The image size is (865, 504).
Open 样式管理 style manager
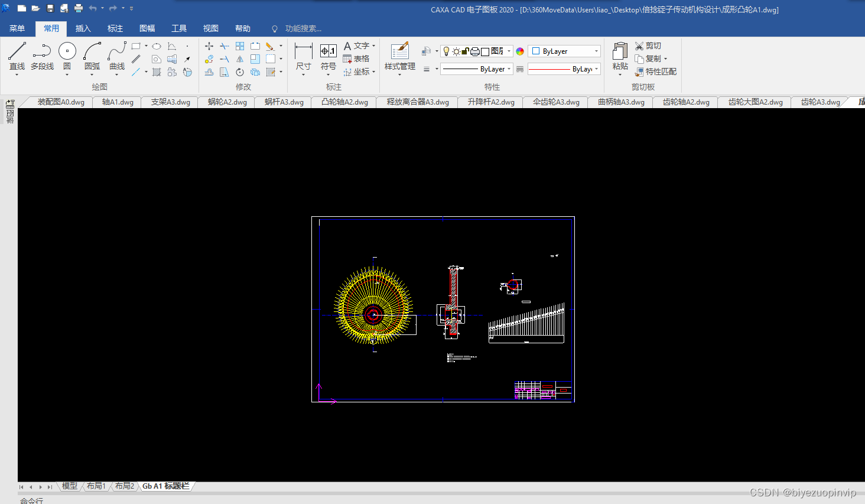400,56
